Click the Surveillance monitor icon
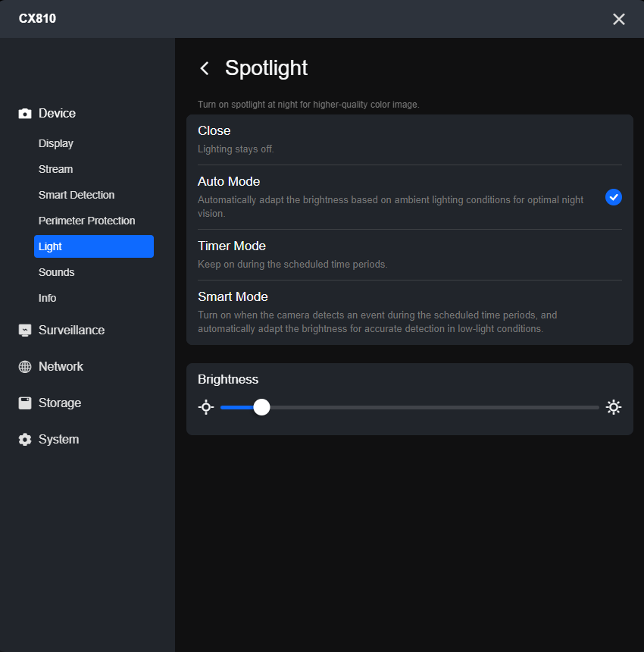Viewport: 644px width, 652px height. click(x=25, y=330)
